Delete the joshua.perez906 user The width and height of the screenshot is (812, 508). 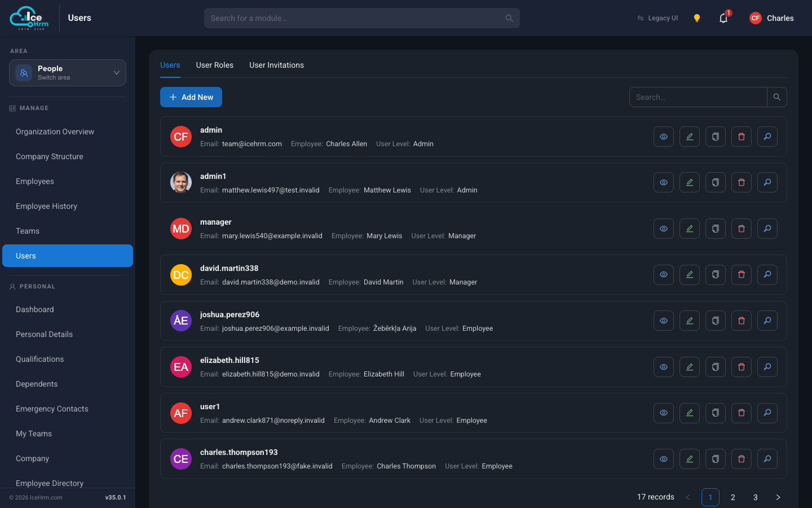742,321
